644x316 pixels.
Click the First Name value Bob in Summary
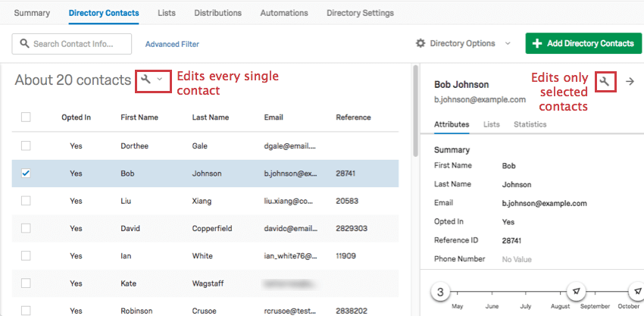pyautogui.click(x=508, y=166)
